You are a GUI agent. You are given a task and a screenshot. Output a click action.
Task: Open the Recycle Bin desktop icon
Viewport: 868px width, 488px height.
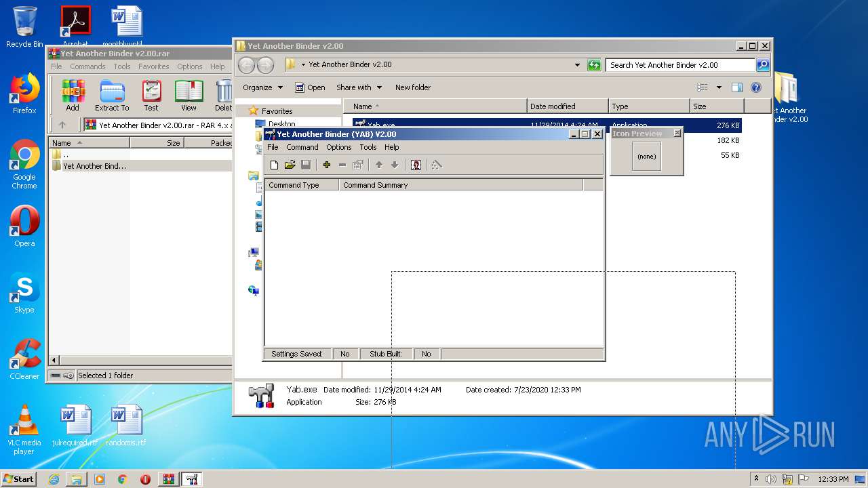point(24,27)
